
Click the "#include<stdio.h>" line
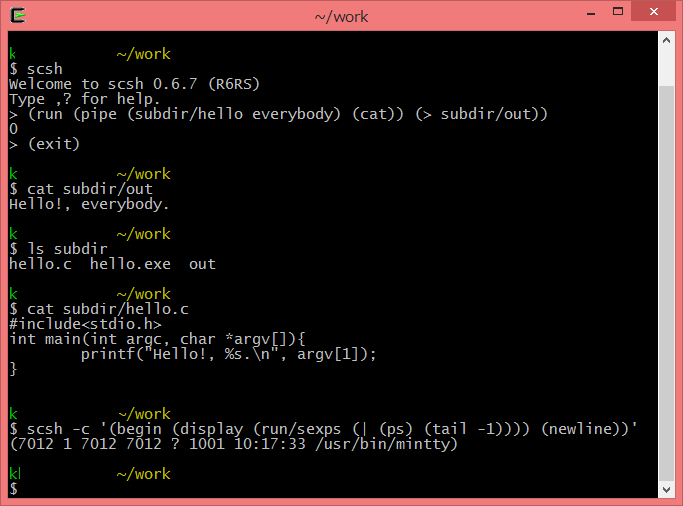click(x=85, y=324)
